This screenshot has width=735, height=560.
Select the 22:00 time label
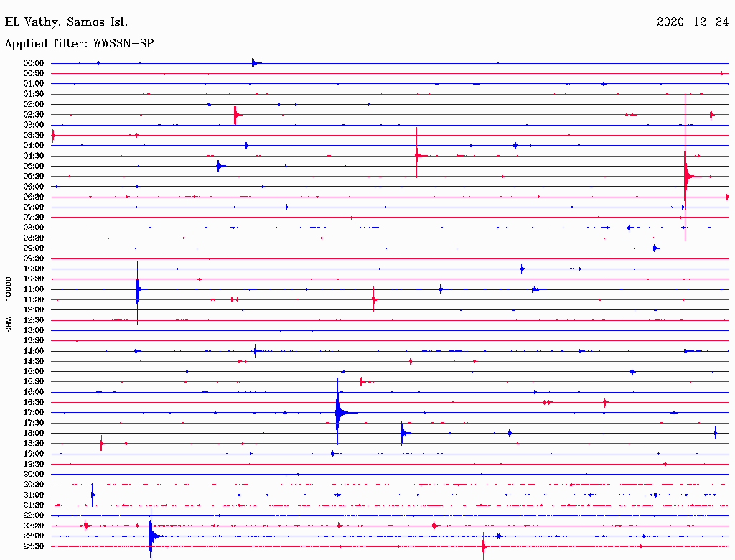click(x=34, y=515)
